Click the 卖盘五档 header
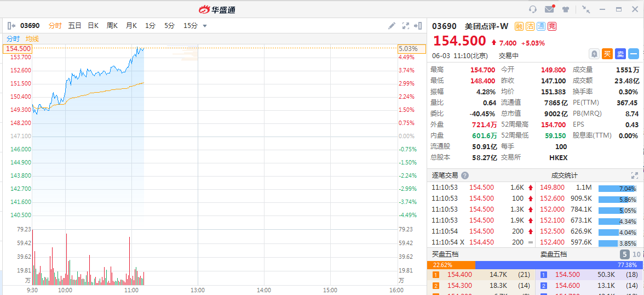 click(554, 254)
